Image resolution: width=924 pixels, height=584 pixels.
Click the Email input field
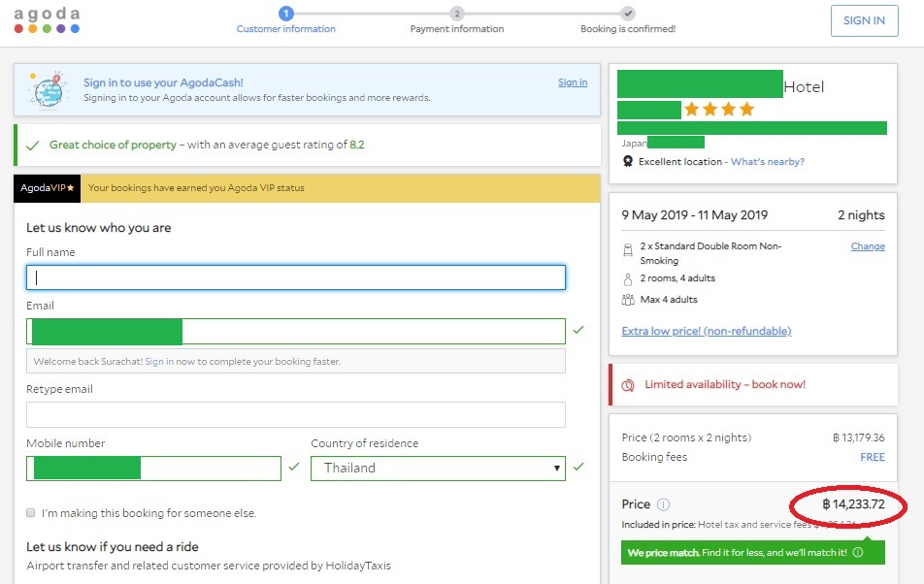click(296, 332)
